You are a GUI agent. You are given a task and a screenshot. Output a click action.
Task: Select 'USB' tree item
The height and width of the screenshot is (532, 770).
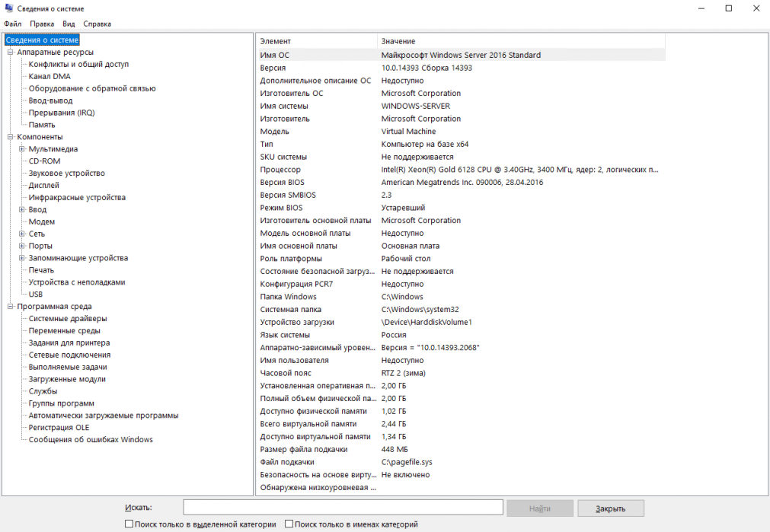(x=36, y=295)
